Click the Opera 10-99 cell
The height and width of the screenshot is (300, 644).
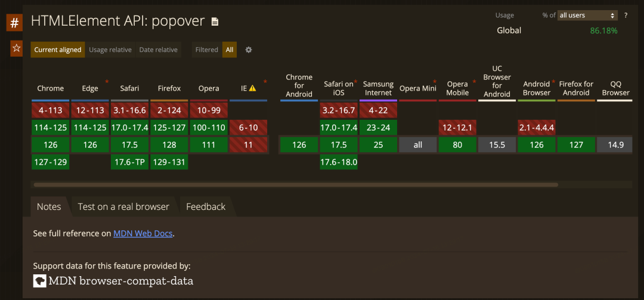point(209,110)
